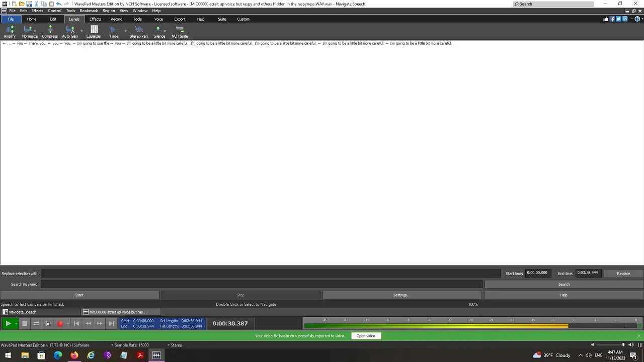644x362 pixels.
Task: Toggle loop playback
Action: (x=37, y=323)
